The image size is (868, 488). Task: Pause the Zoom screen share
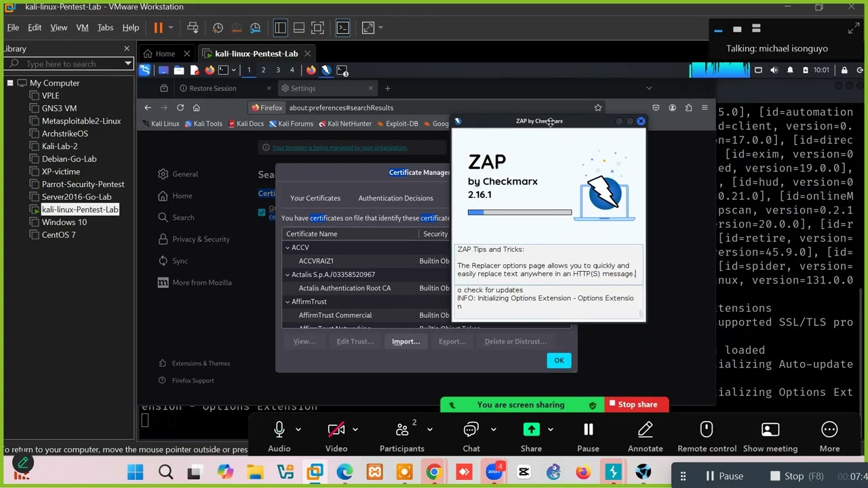[588, 436]
